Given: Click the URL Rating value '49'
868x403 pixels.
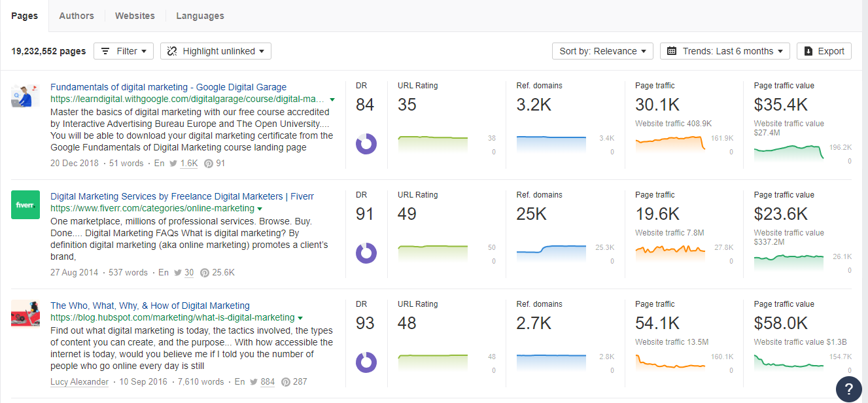Looking at the screenshot, I should [407, 214].
